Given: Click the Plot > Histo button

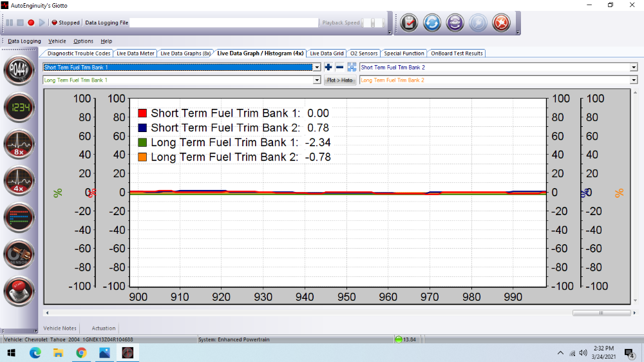Looking at the screenshot, I should tap(339, 81).
